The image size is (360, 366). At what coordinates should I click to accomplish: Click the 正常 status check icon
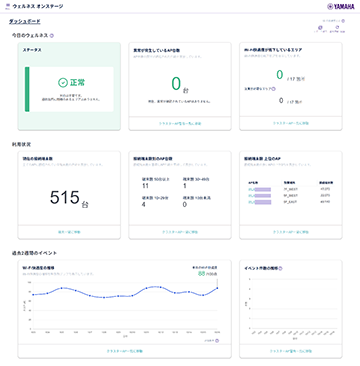coord(63,83)
